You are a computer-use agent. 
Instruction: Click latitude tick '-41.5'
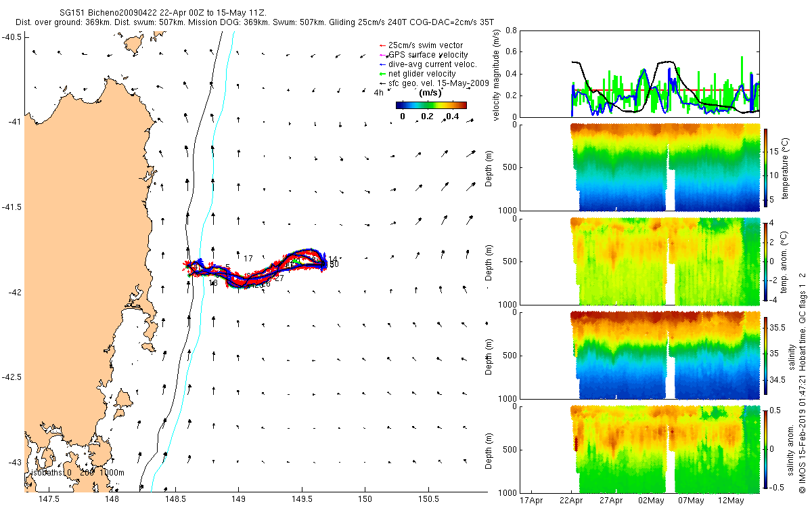(x=12, y=207)
